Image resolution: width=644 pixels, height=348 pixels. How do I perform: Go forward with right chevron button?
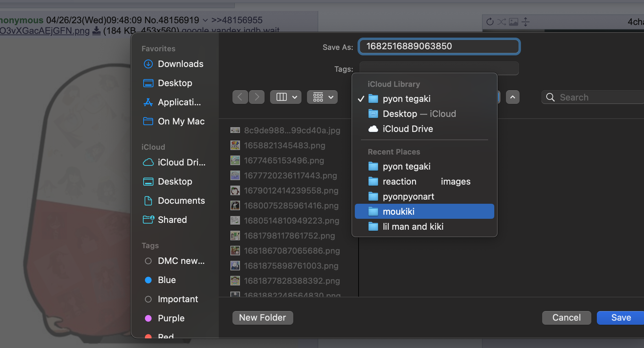pos(257,97)
